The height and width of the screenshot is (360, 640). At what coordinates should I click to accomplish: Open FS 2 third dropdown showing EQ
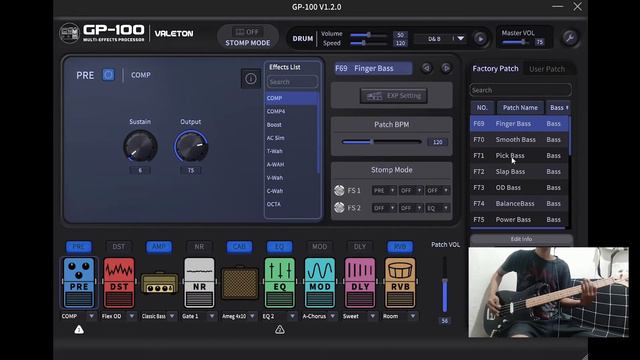(x=437, y=208)
